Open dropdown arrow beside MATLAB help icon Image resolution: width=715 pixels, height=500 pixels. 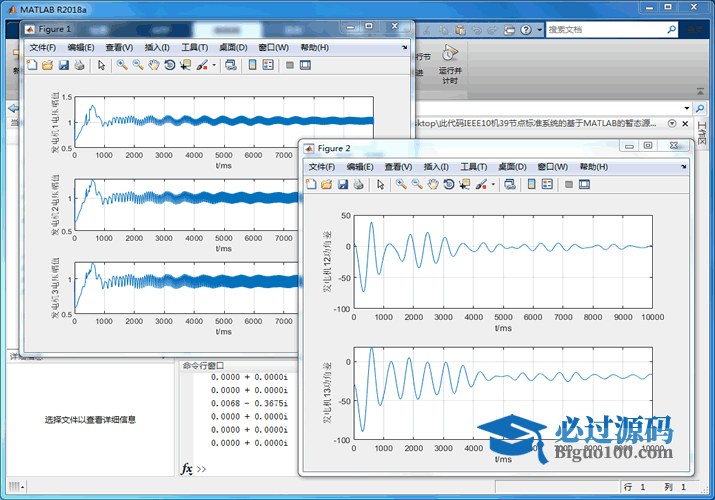point(539,30)
